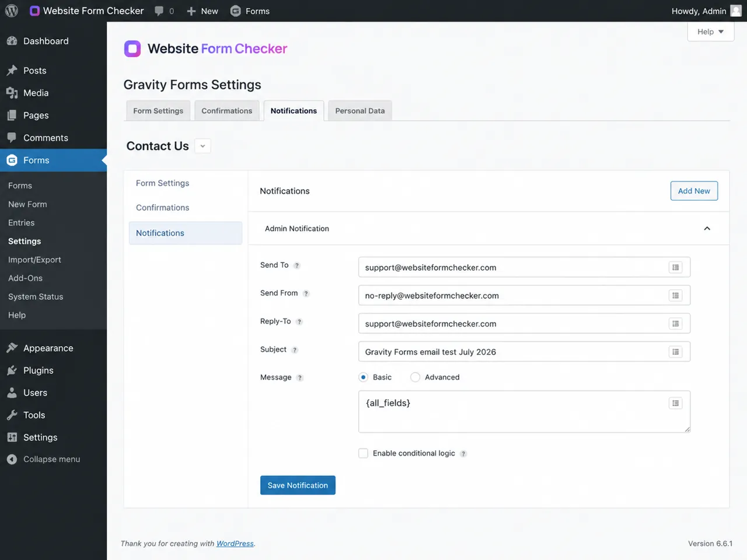Open the merge tag selector for Subject field
This screenshot has width=747, height=560.
pyautogui.click(x=675, y=352)
